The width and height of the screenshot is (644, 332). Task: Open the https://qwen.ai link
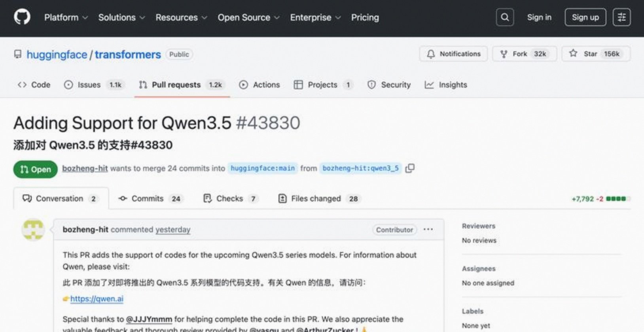click(97, 299)
